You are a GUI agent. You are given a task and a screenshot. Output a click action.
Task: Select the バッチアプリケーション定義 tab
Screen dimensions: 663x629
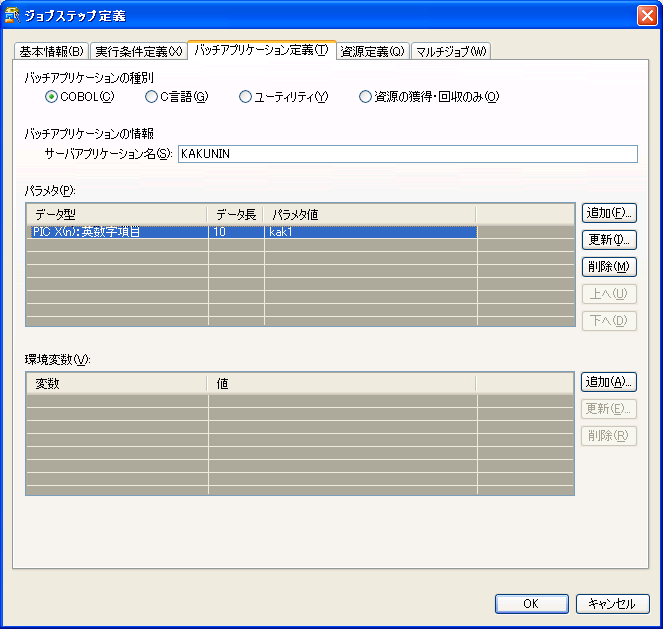point(261,50)
